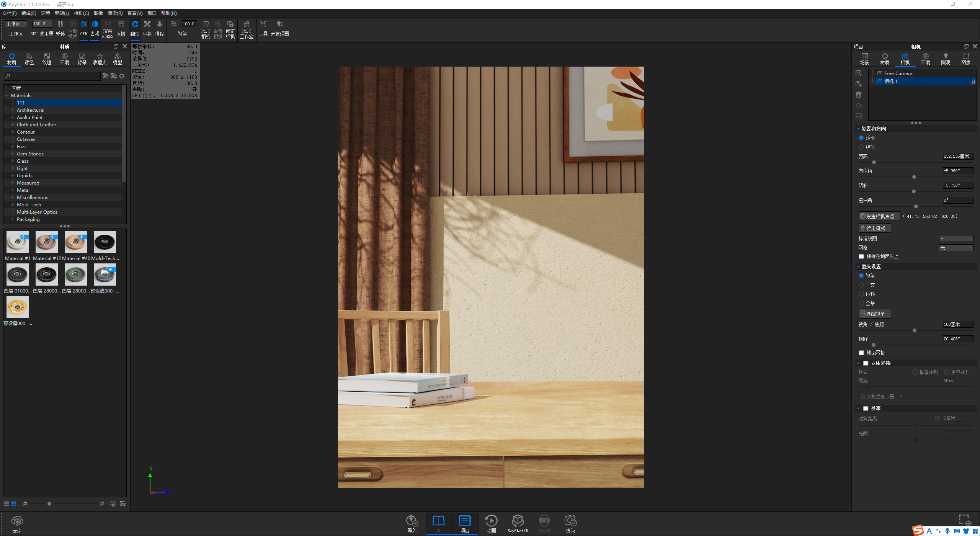Screen dimensions: 980x536
Task: Open the KeyShotXR bottom icon
Action: point(518,523)
